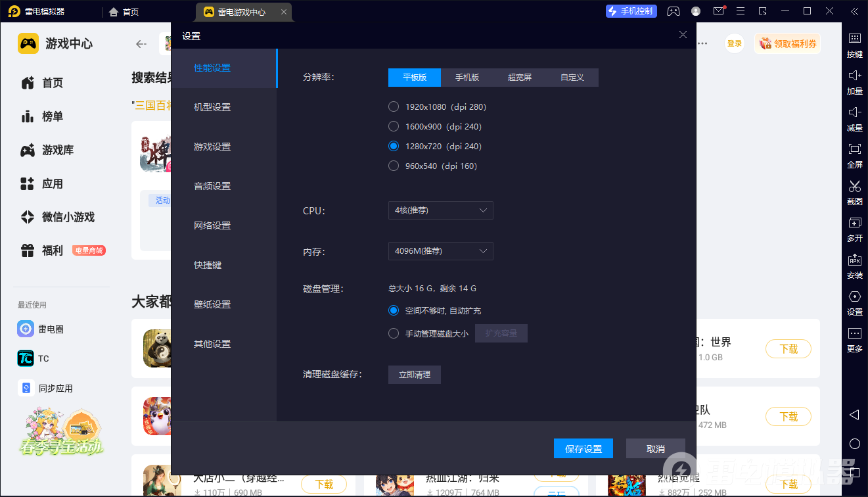Open the 音频设置 settings section
This screenshot has width=868, height=497.
[224, 187]
